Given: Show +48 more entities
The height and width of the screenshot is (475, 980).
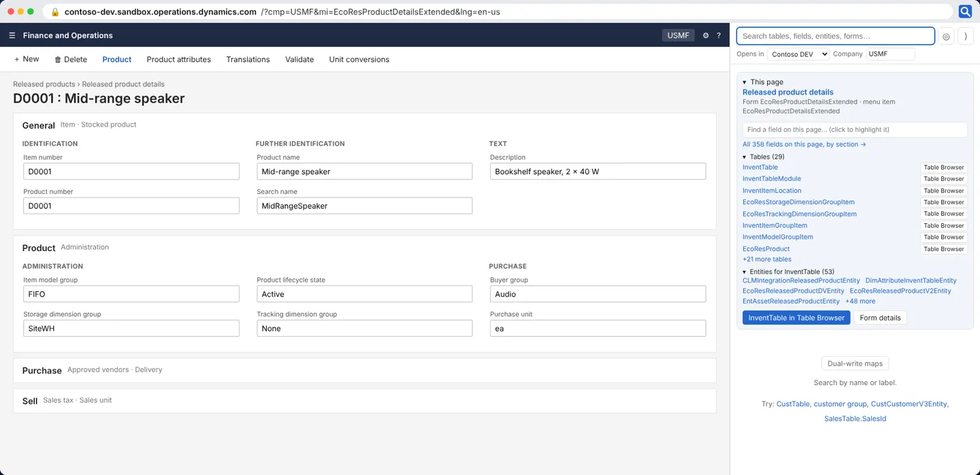Looking at the screenshot, I should pyautogui.click(x=860, y=301).
